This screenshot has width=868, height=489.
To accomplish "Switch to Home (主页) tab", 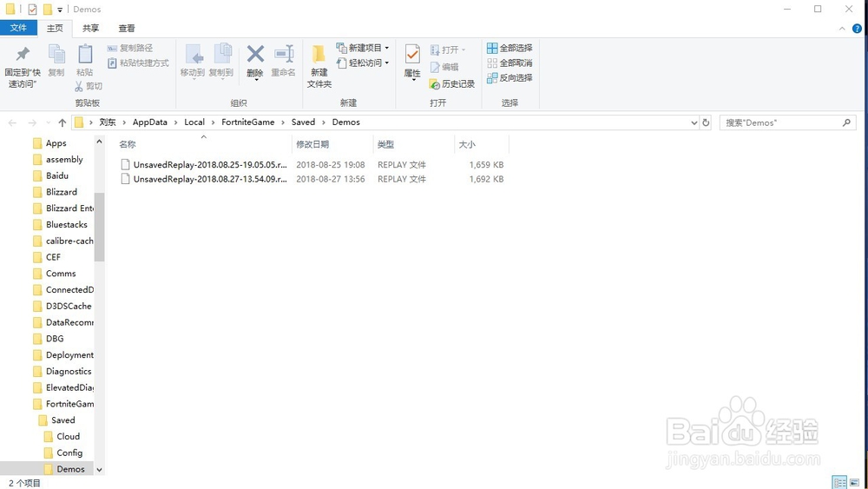I will coord(55,29).
